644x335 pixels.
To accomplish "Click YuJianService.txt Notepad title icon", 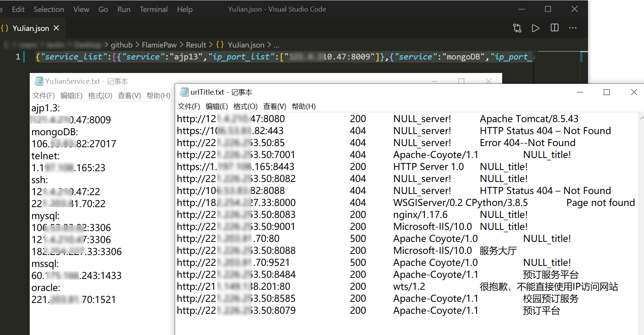I will click(39, 81).
